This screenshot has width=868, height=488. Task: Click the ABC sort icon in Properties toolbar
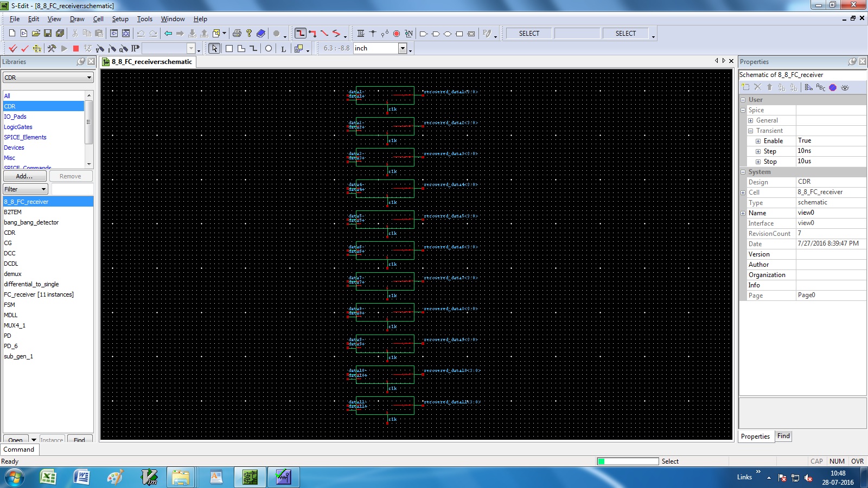click(x=821, y=87)
